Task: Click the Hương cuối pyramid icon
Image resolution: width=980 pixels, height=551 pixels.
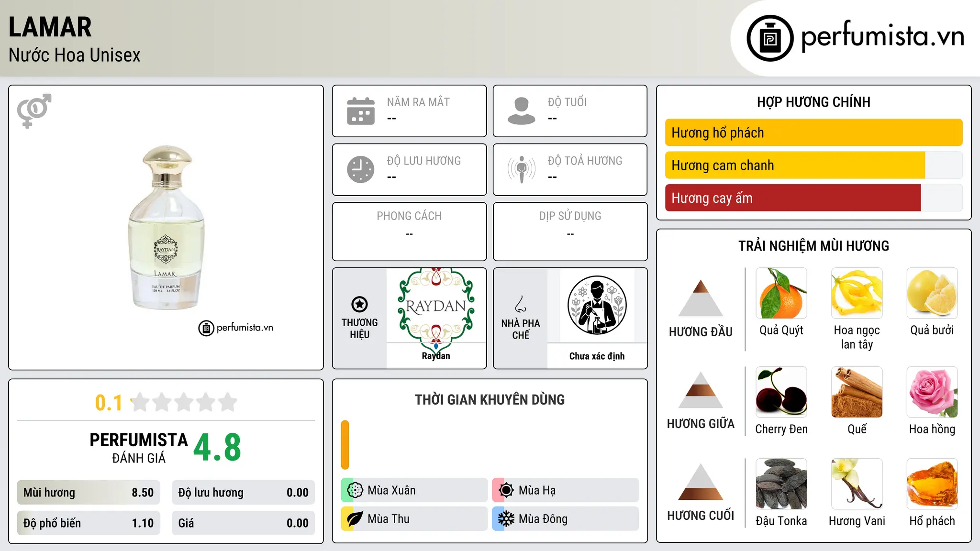Action: pyautogui.click(x=701, y=481)
